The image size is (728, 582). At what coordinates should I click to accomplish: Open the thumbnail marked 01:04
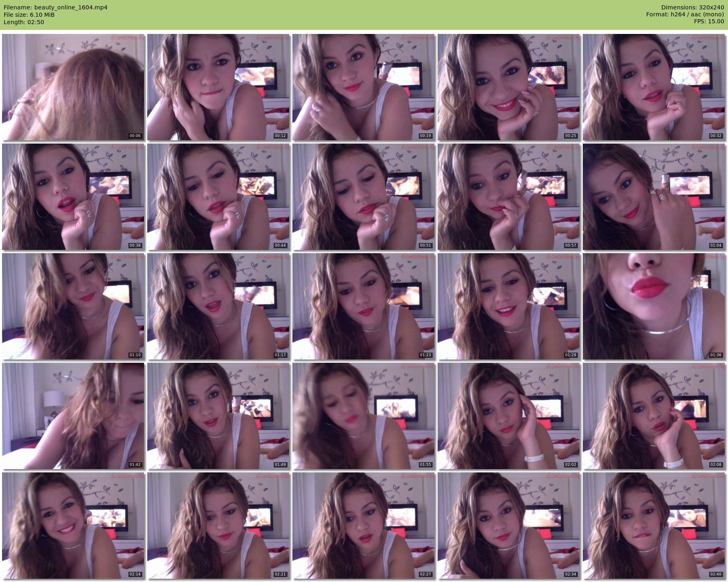[654, 197]
